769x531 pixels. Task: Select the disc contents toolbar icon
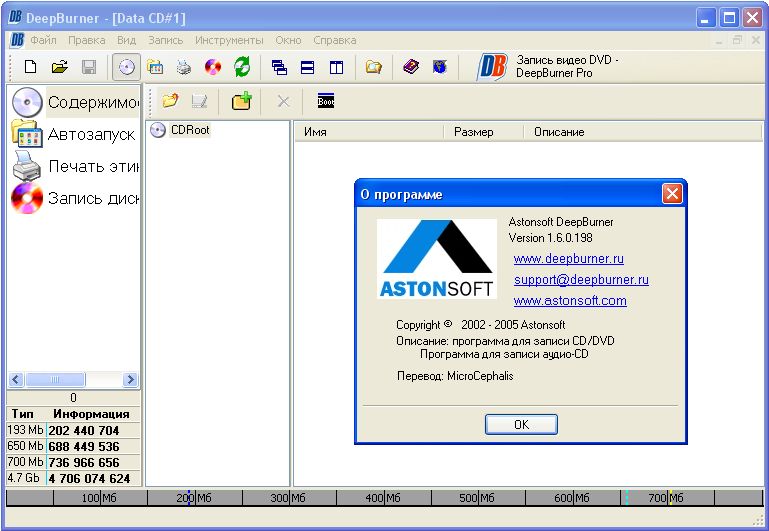(127, 67)
